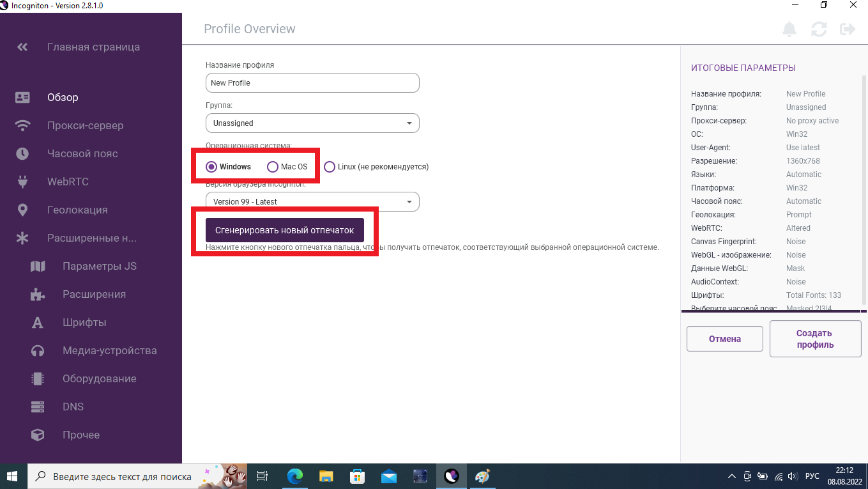This screenshot has width=868, height=489.
Task: Click the Прочее box icon
Action: 38,435
